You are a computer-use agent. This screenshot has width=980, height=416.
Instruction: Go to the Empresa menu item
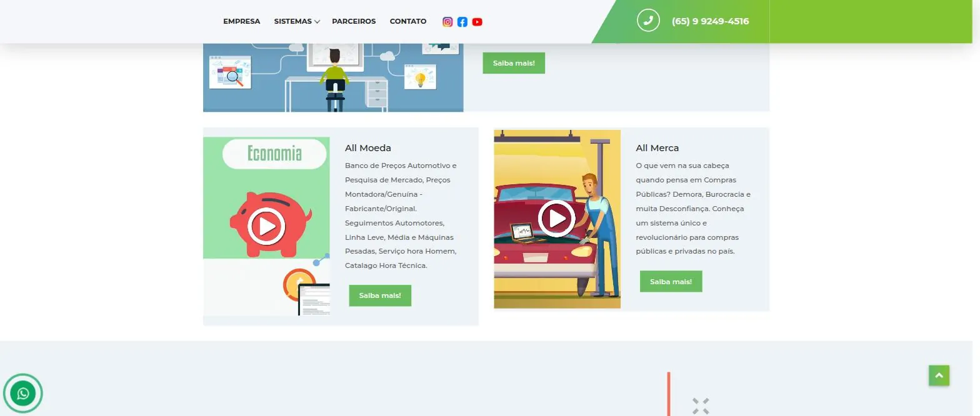tap(242, 21)
